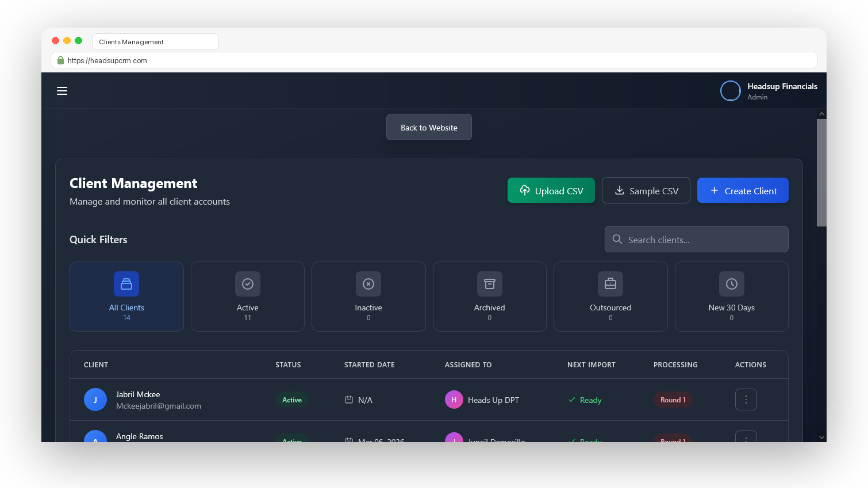Viewport: 868px width, 488px height.
Task: Click Back to Website button
Action: click(429, 127)
